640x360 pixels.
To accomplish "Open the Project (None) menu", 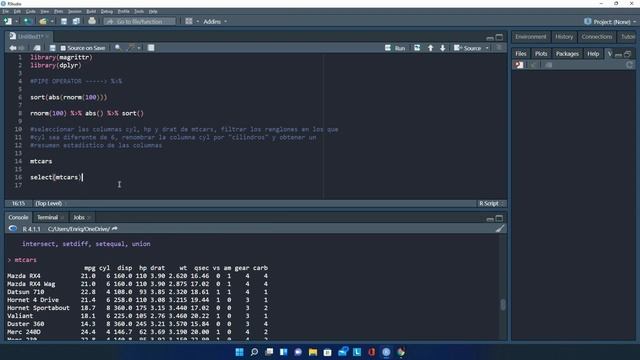I will point(610,22).
